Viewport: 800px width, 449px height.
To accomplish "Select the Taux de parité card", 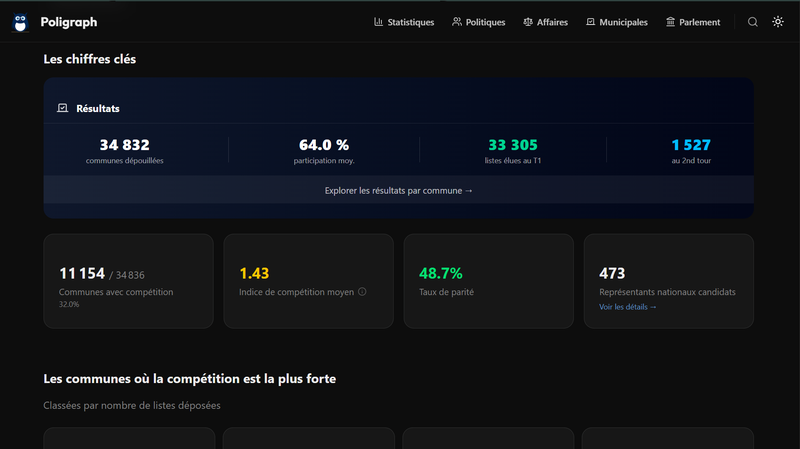I will [x=488, y=281].
